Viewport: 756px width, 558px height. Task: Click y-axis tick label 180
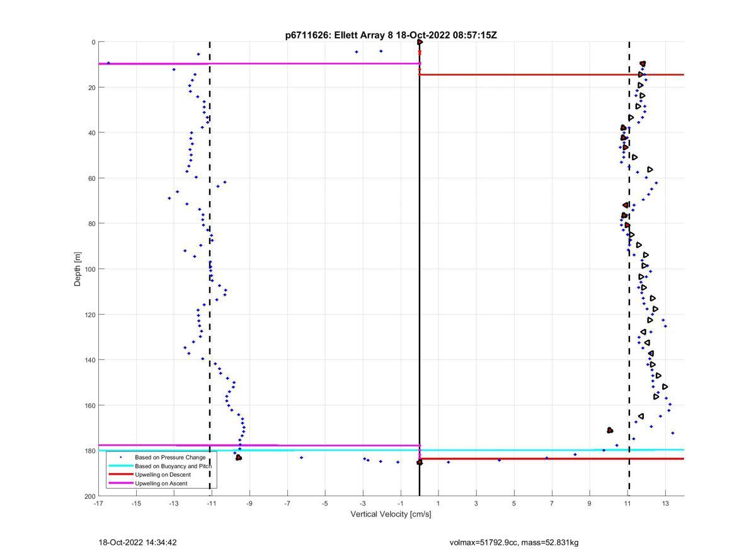pyautogui.click(x=89, y=451)
